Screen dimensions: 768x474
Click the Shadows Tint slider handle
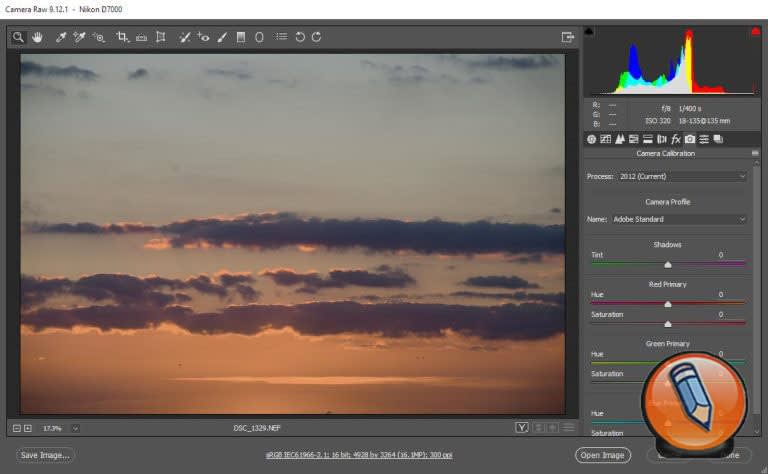[668, 265]
